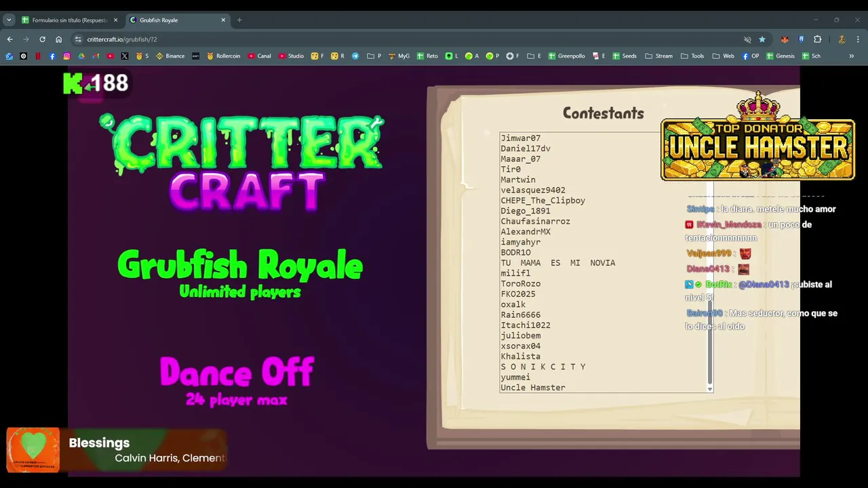The height and width of the screenshot is (488, 868).
Task: Expand the Stream bookmarks folder
Action: click(659, 56)
